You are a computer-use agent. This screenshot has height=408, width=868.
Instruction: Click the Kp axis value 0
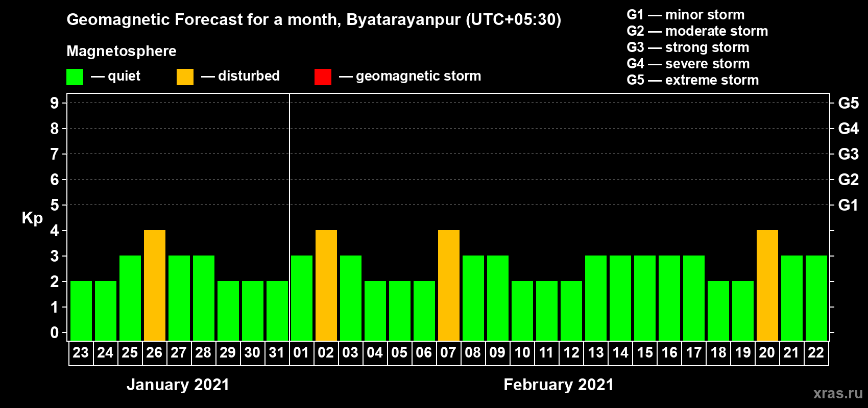point(55,333)
